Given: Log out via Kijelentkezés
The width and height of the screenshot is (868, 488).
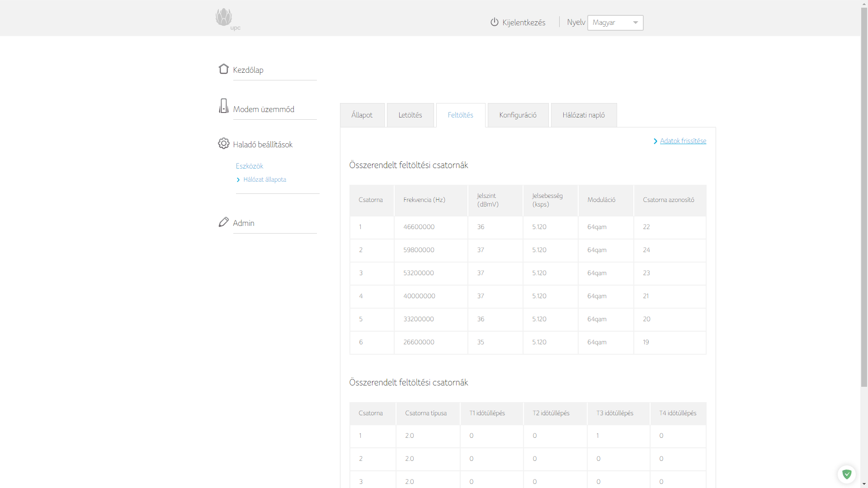Looking at the screenshot, I should pyautogui.click(x=524, y=23).
